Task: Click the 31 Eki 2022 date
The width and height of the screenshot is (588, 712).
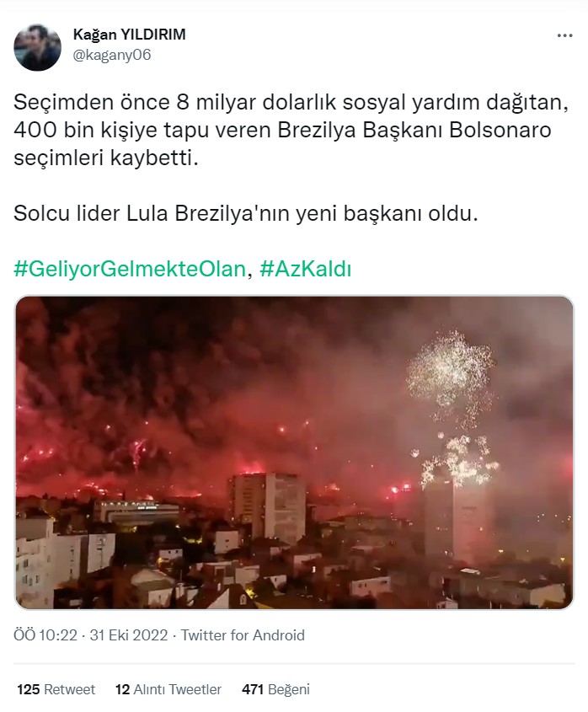Action: pyautogui.click(x=129, y=634)
